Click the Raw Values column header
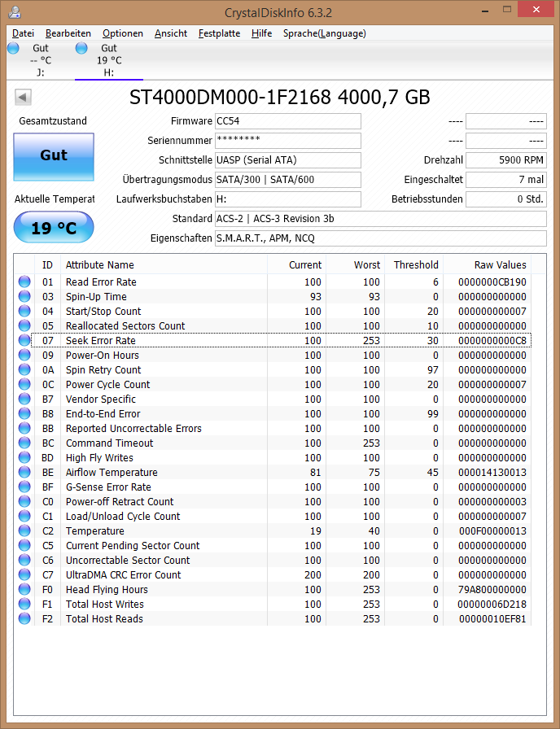Image resolution: width=560 pixels, height=729 pixels. tap(488, 264)
